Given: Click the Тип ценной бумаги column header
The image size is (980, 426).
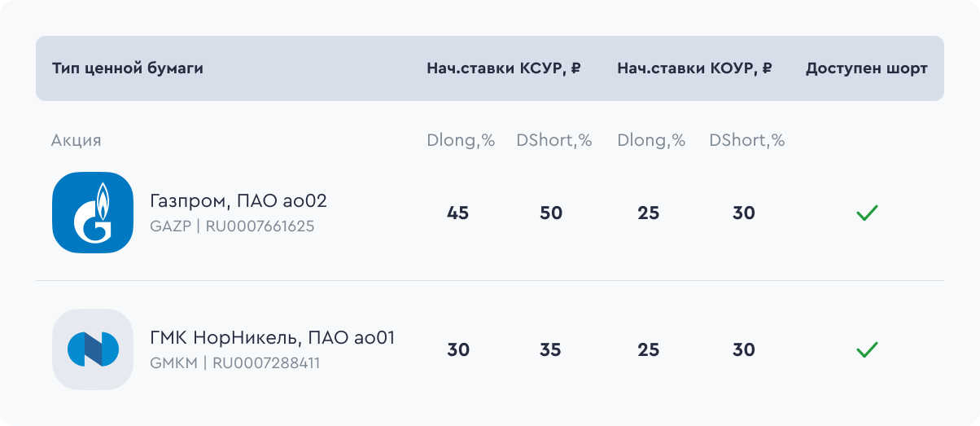Looking at the screenshot, I should pyautogui.click(x=128, y=68).
